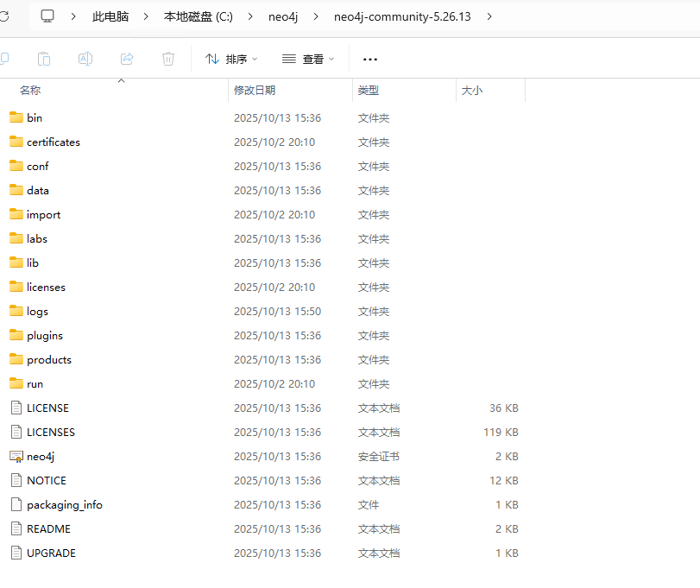Click the paste clipboard toolbar icon
This screenshot has height=588, width=700.
coord(44,59)
